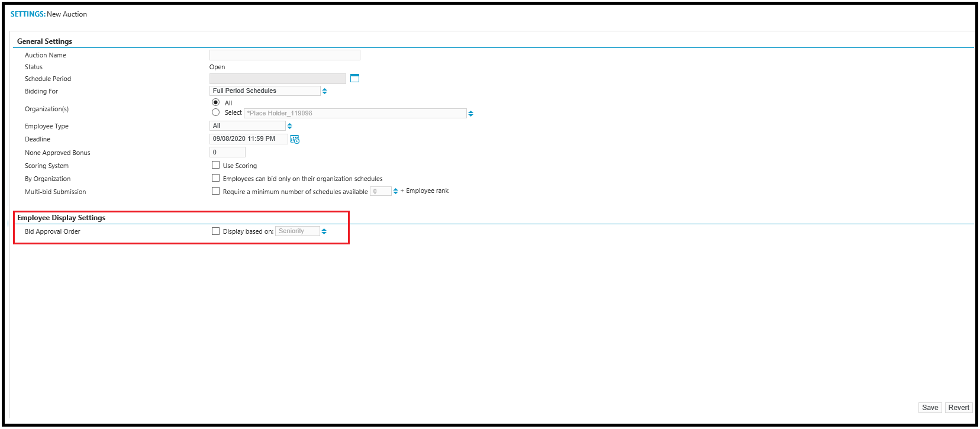
Task: Click the Revert button
Action: point(959,408)
